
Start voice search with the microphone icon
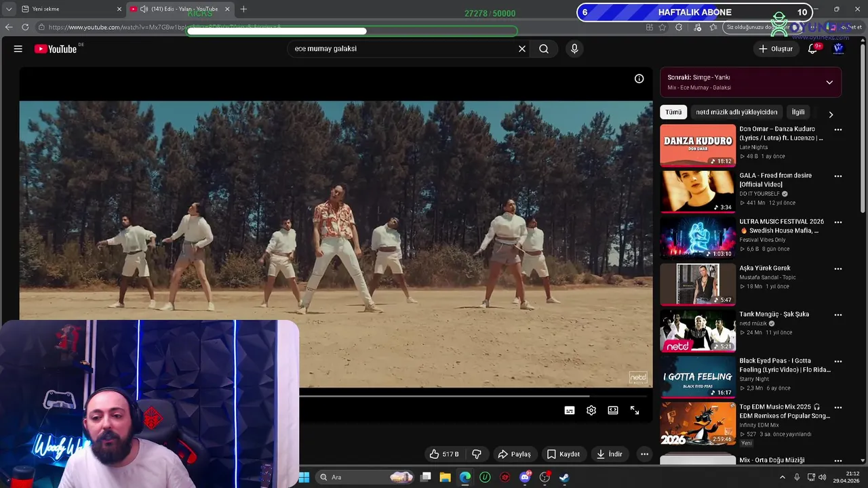[574, 49]
